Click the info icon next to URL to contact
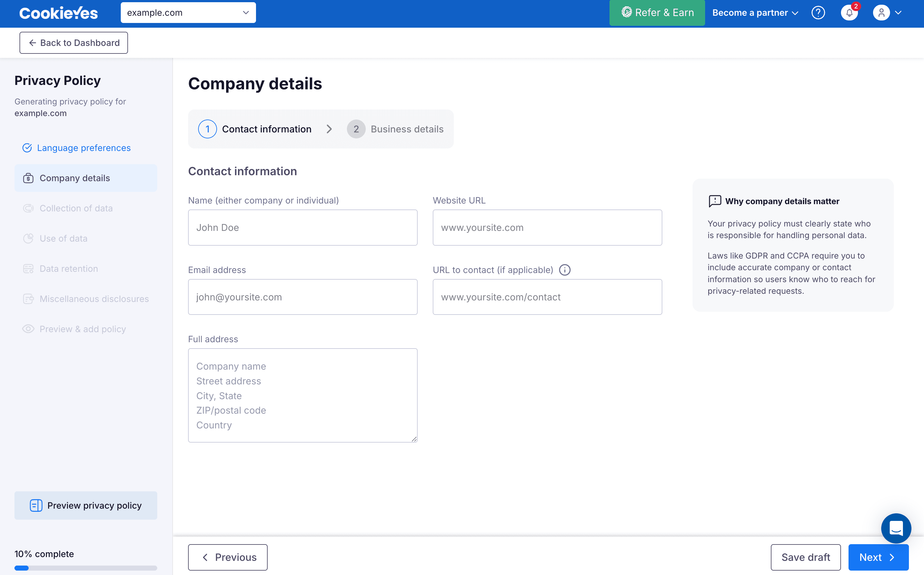This screenshot has width=924, height=575. tap(565, 270)
